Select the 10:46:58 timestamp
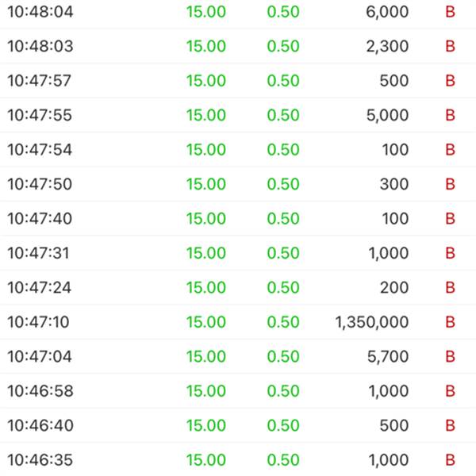Viewport: 476px width, 476px height. pos(40,391)
